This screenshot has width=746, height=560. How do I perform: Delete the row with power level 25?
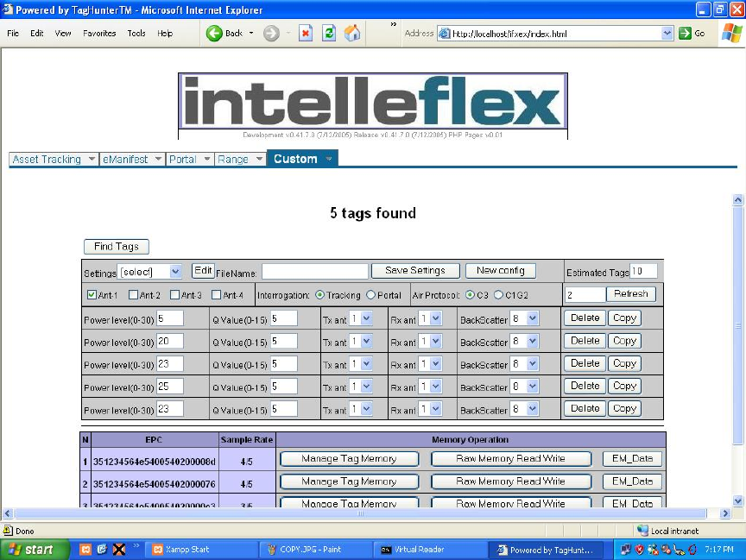click(x=585, y=386)
